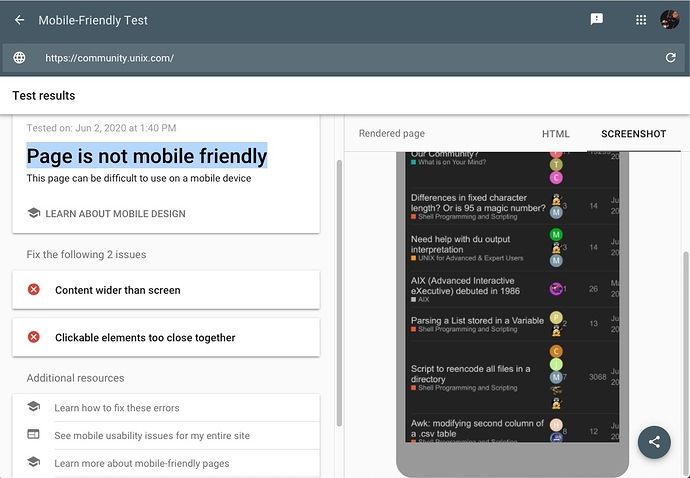Switch to the HTML tab

[555, 134]
